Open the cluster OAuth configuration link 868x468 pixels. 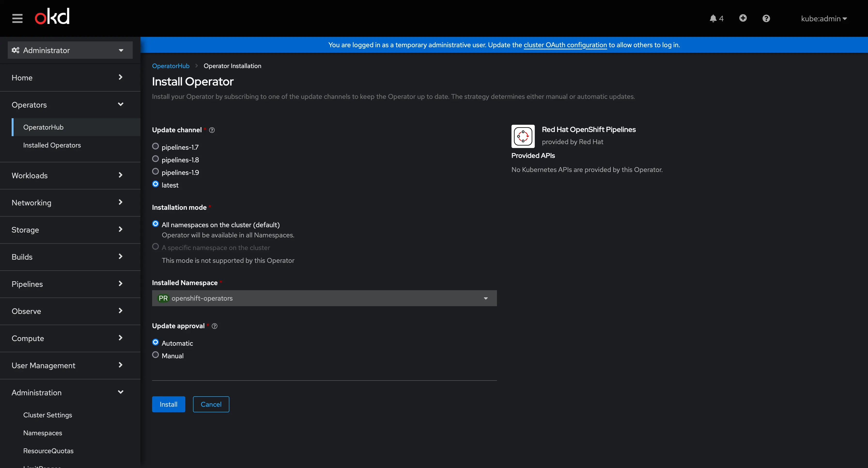click(565, 45)
